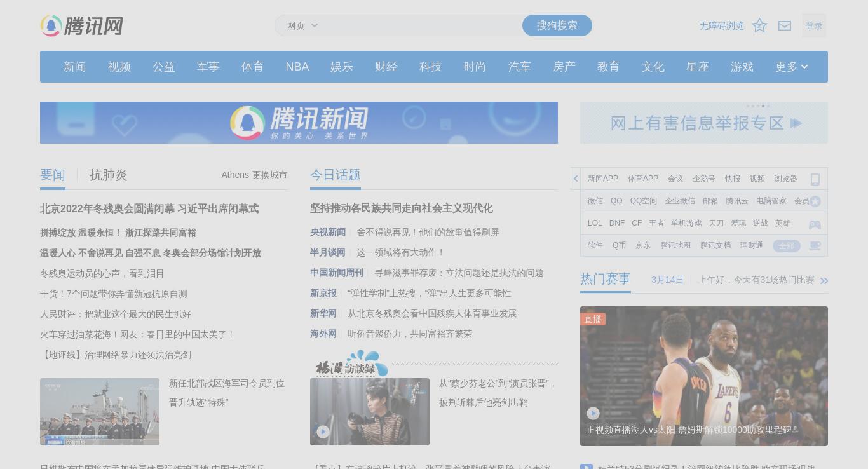Click the 登录 login button

[814, 25]
